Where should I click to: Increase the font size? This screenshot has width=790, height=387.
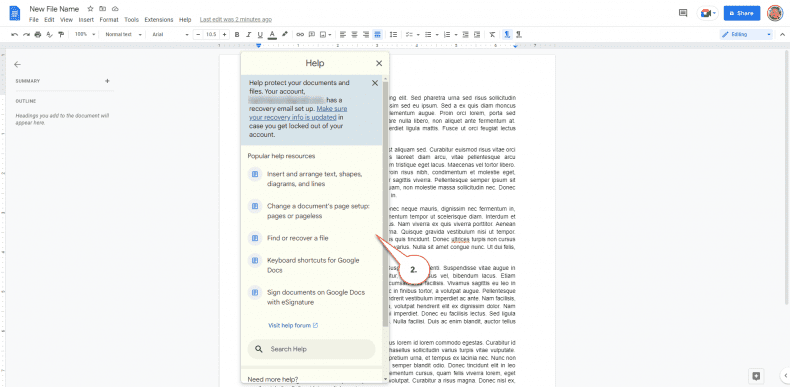[x=224, y=35]
